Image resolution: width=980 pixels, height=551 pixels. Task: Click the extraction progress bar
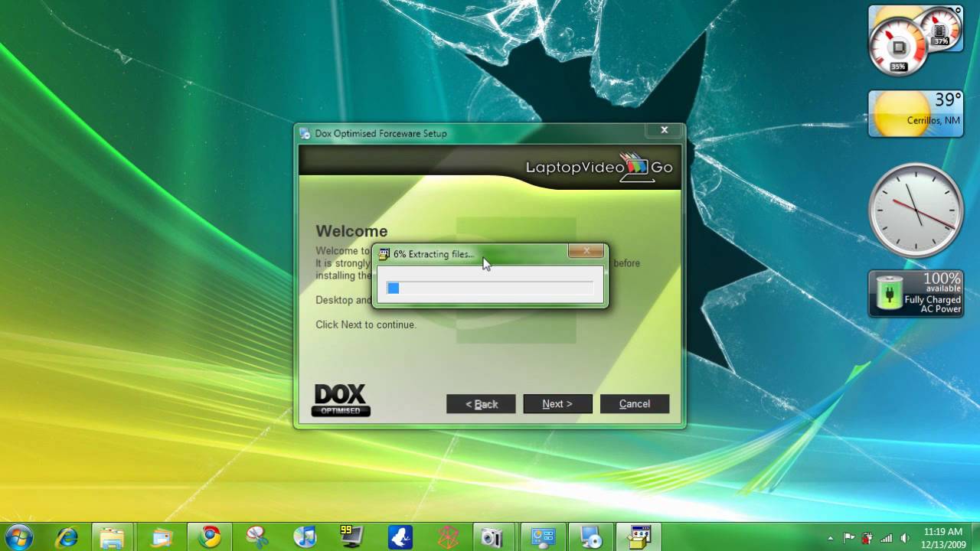tap(490, 288)
